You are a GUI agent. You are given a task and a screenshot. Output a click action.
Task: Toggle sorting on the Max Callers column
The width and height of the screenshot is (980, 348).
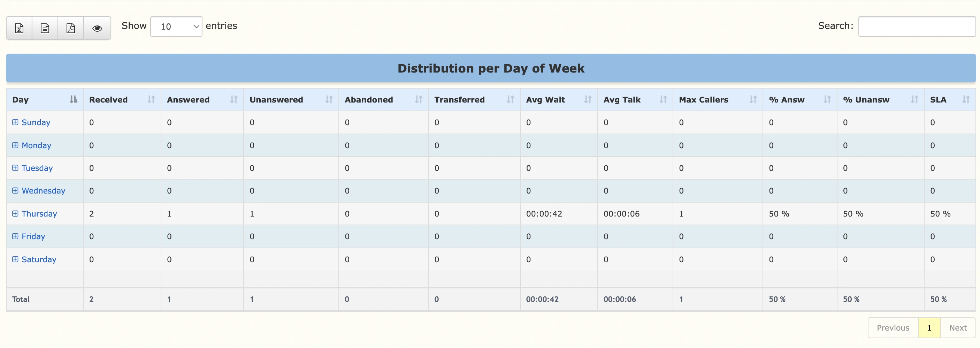coord(753,99)
